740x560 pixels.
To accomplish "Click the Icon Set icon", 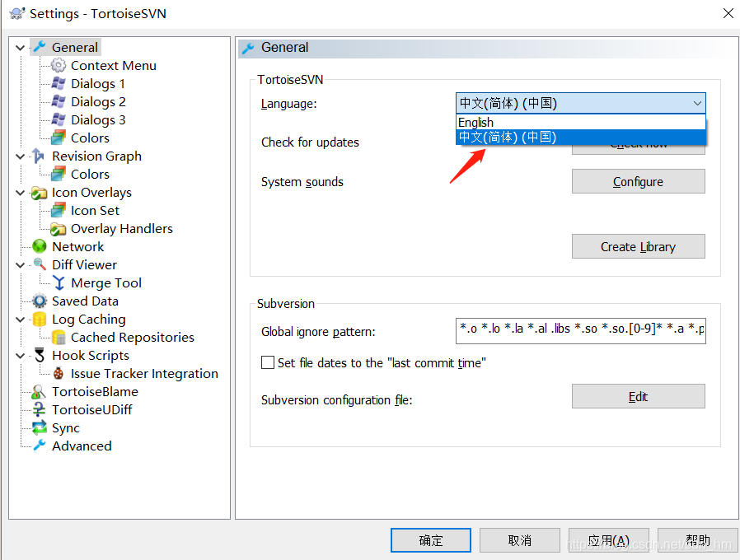I will pyautogui.click(x=58, y=211).
